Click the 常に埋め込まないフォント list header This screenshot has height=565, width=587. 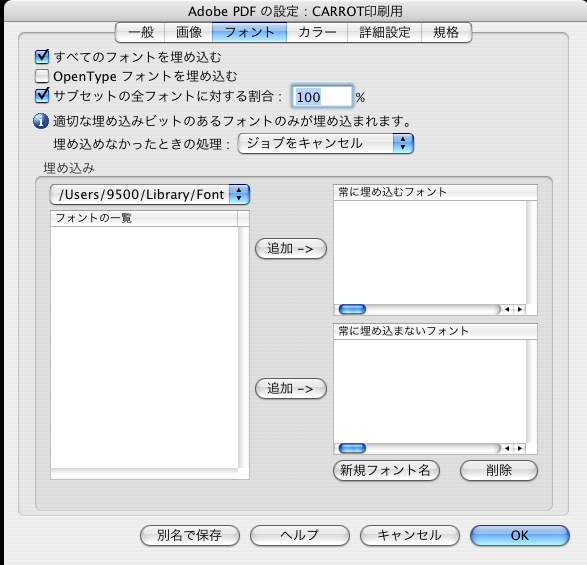[x=435, y=331]
